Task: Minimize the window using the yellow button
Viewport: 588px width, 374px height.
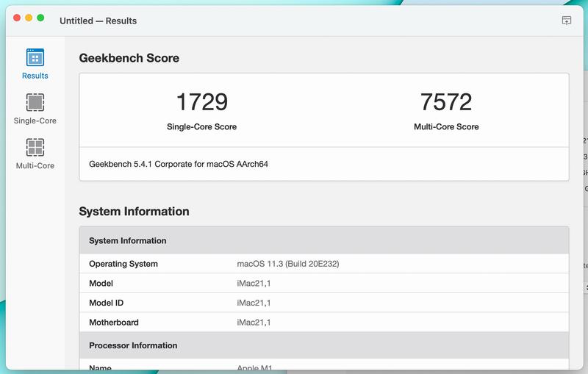Action: [x=29, y=18]
